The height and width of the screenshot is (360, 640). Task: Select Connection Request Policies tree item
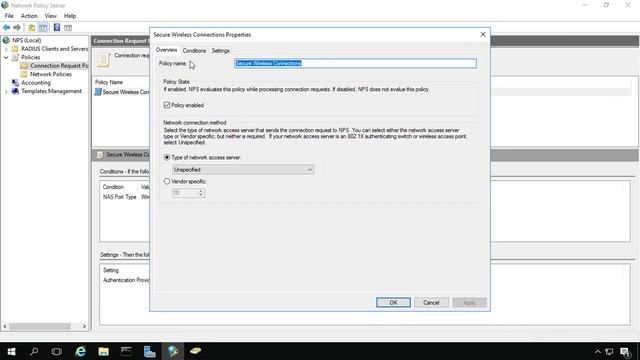59,66
